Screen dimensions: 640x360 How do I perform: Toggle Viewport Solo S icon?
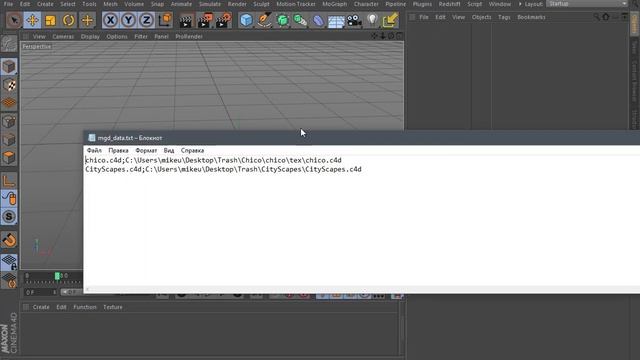tap(9, 216)
